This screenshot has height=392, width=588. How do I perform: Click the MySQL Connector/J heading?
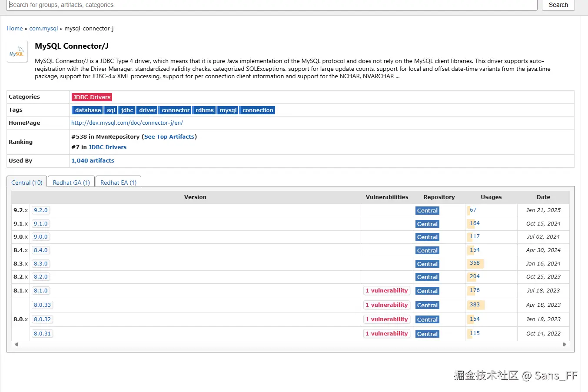(72, 46)
